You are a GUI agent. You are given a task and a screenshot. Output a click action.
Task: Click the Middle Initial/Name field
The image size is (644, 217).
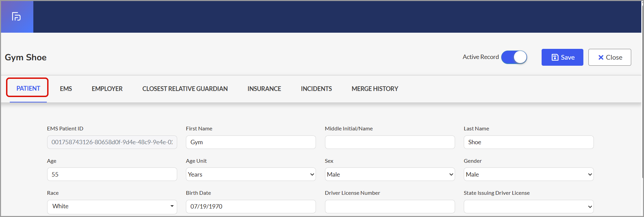(390, 142)
